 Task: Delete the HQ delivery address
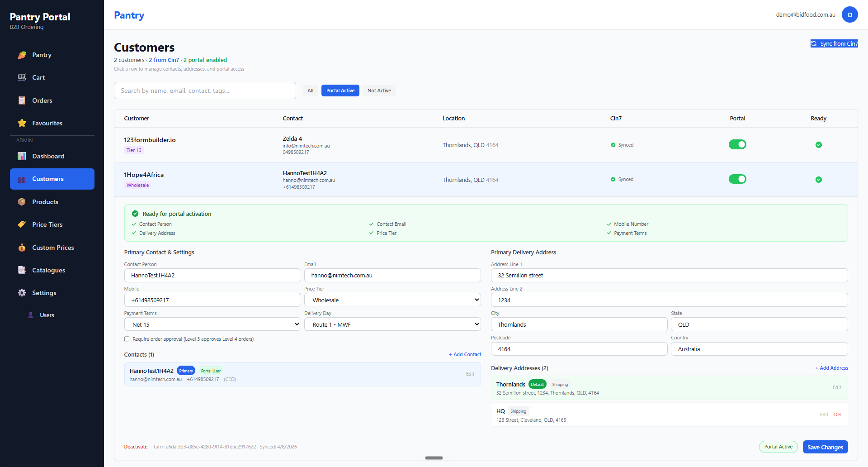[x=837, y=415]
